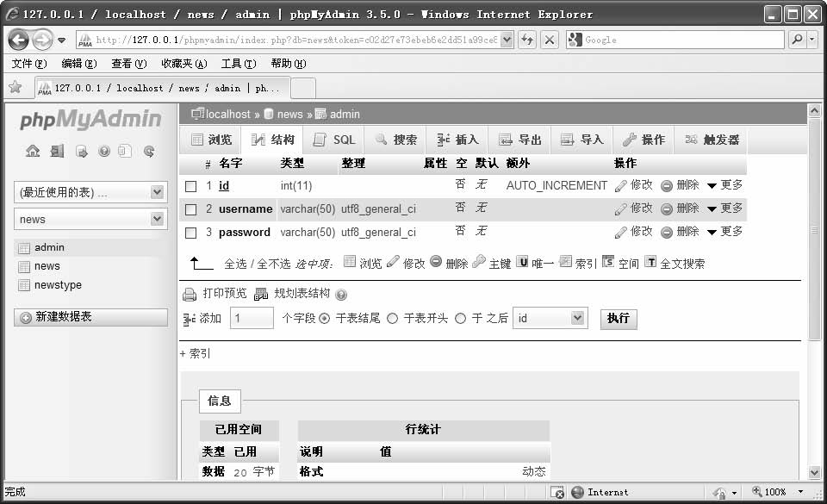Click the stop loading X icon

point(549,40)
